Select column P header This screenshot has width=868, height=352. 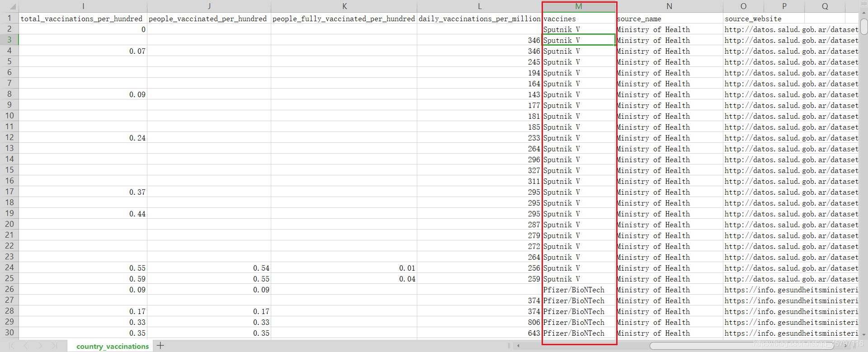[x=784, y=6]
